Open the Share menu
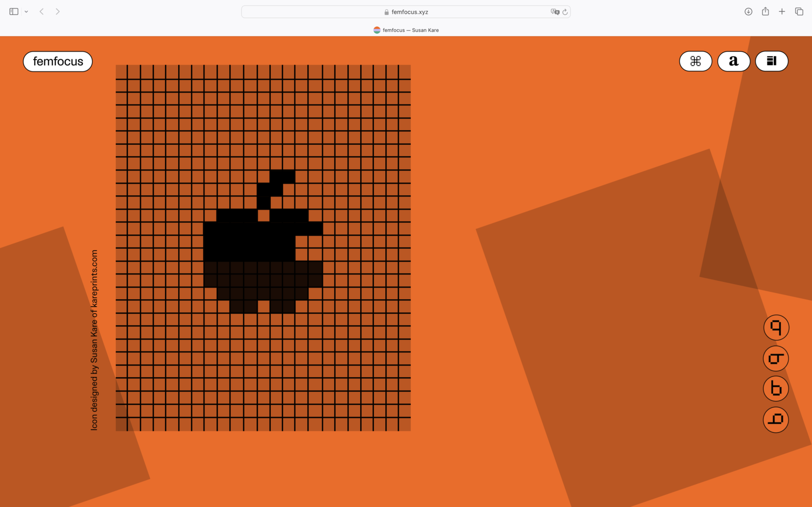Image resolution: width=812 pixels, height=507 pixels. pyautogui.click(x=765, y=12)
